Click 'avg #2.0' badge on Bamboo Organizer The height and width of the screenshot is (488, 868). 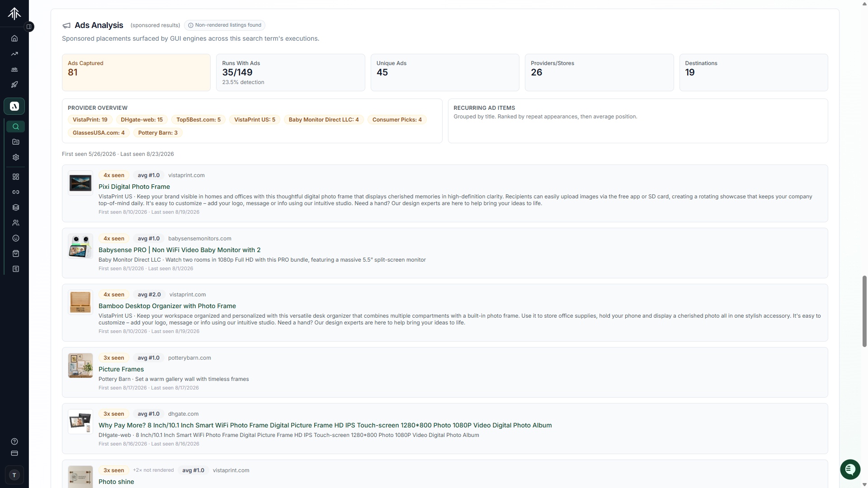[149, 295]
